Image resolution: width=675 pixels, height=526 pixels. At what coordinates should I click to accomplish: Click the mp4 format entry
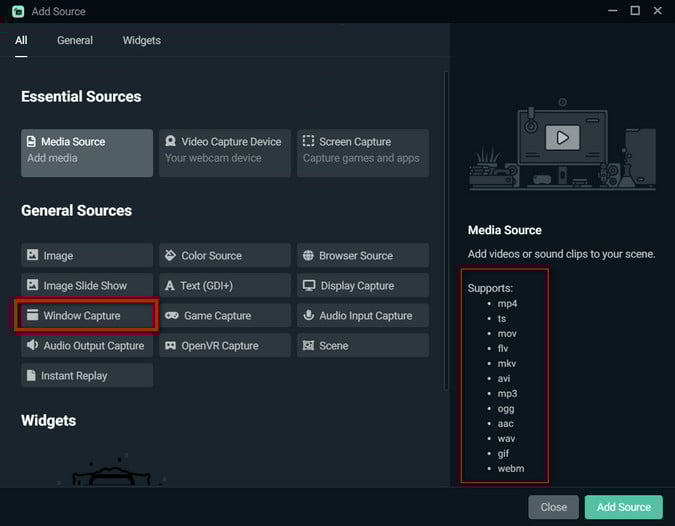click(x=507, y=303)
